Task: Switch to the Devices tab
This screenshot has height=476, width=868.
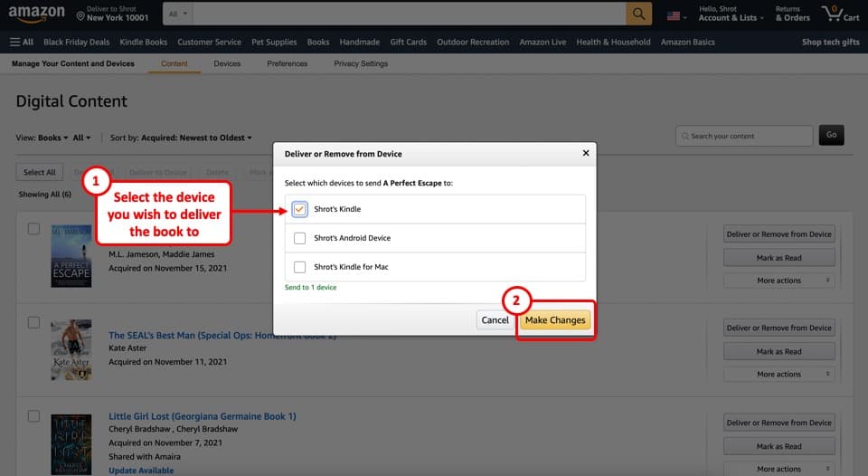Action: [x=227, y=63]
